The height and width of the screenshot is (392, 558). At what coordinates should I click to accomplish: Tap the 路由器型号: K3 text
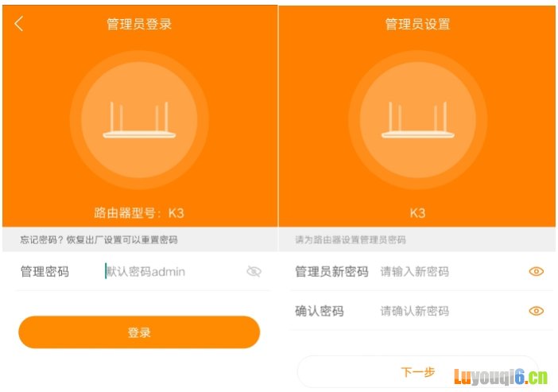(139, 212)
